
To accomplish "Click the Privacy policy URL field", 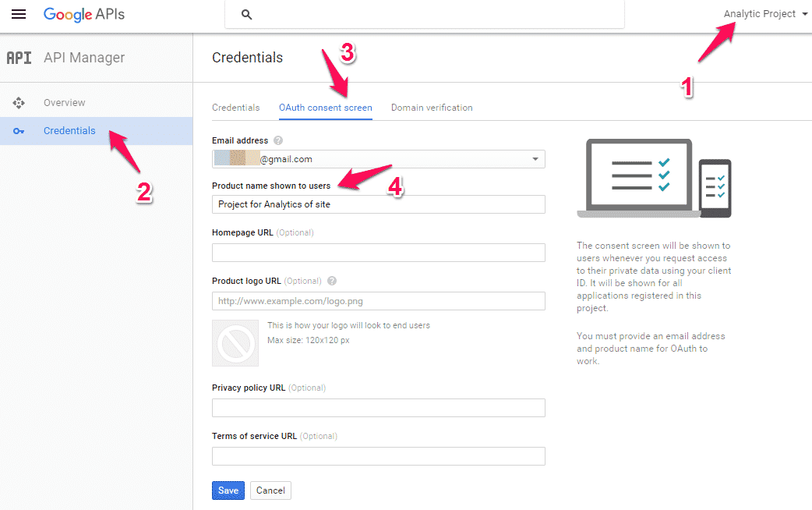I will point(378,408).
